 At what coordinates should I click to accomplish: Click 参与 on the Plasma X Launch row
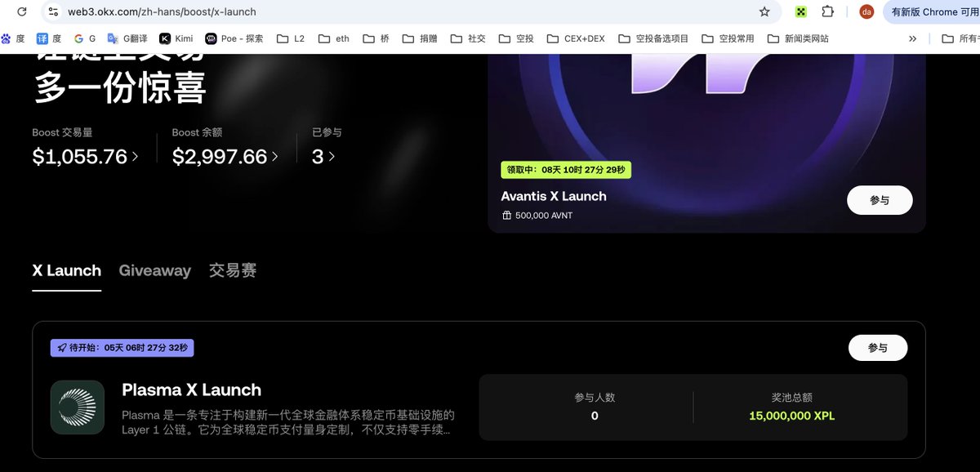point(878,348)
